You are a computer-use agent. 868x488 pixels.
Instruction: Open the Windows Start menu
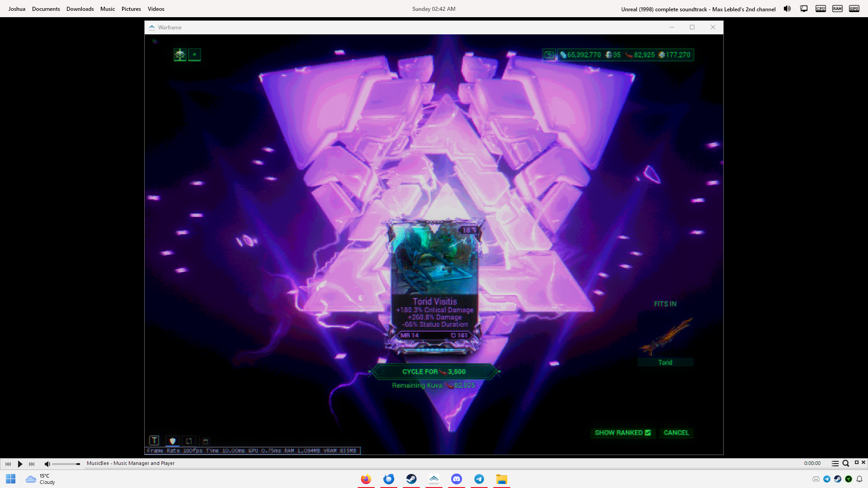[x=11, y=479]
